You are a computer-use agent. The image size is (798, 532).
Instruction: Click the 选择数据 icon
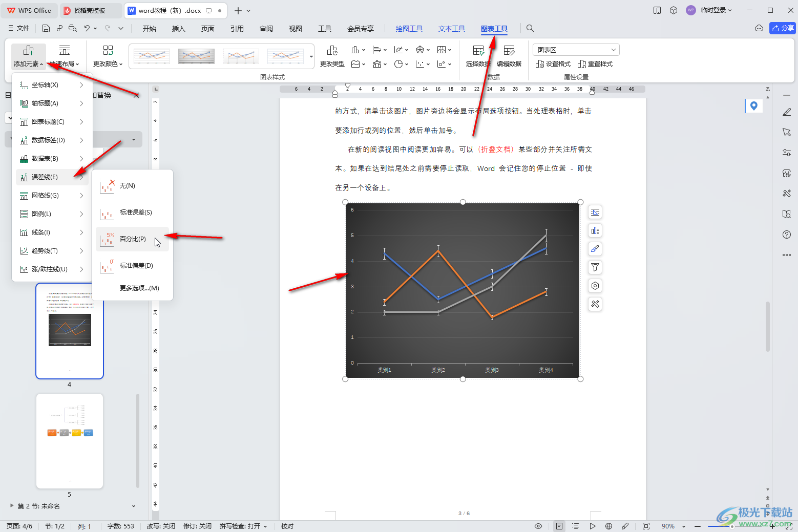(x=478, y=56)
